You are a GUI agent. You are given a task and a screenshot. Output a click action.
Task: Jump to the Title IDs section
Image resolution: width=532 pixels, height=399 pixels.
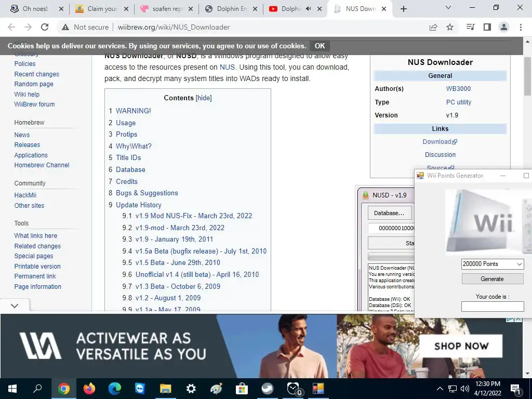tap(128, 158)
